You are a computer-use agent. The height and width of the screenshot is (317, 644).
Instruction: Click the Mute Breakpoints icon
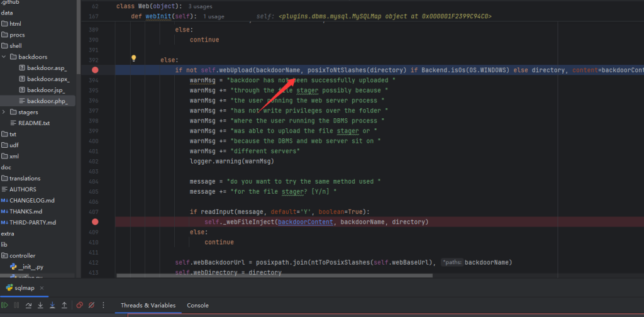(x=91, y=305)
